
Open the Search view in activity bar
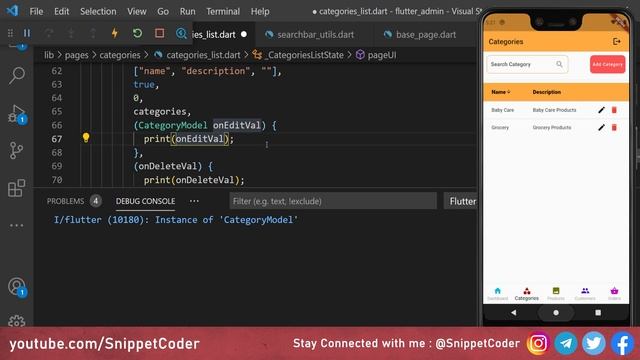[x=17, y=76]
